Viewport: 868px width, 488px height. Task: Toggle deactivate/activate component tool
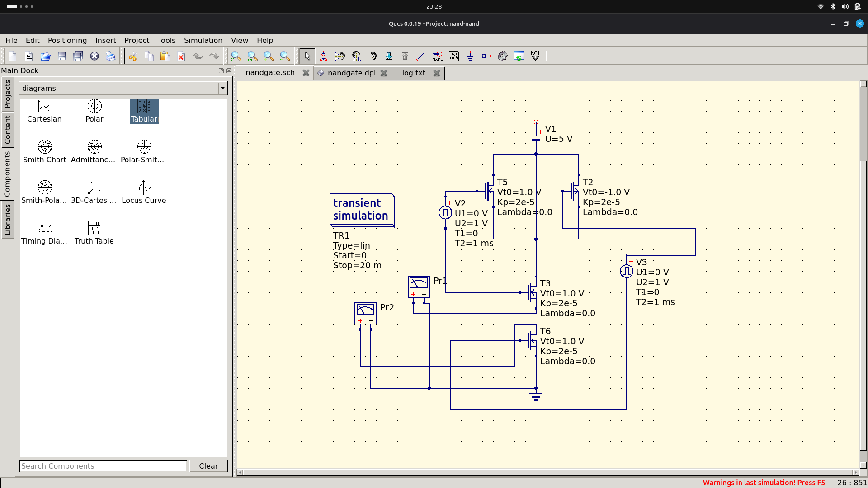coord(323,56)
